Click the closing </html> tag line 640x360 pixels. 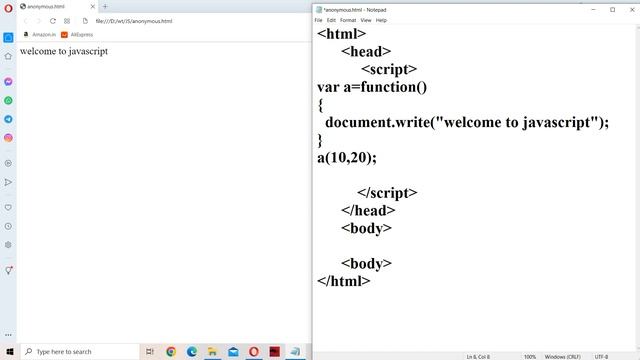(344, 281)
